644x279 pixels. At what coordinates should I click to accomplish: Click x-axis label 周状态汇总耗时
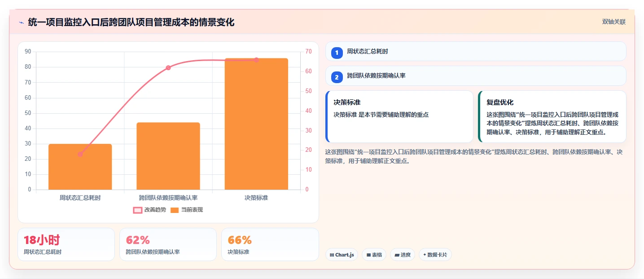80,198
